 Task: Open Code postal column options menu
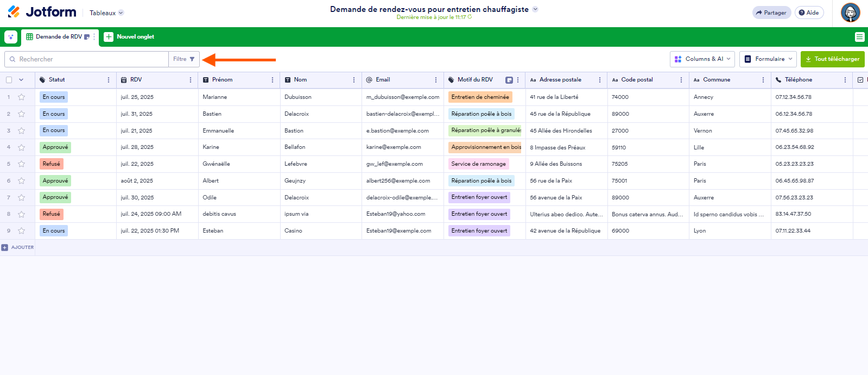pos(681,80)
